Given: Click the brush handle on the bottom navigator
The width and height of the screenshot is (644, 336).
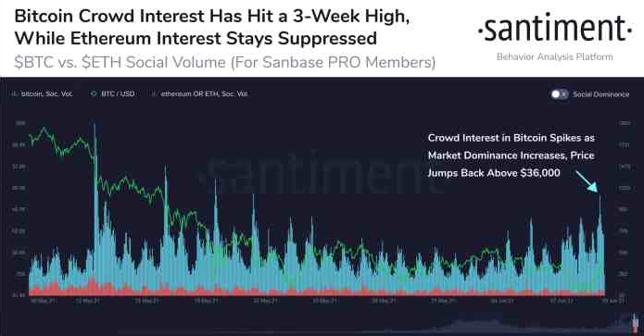Looking at the screenshot, I should (635, 322).
